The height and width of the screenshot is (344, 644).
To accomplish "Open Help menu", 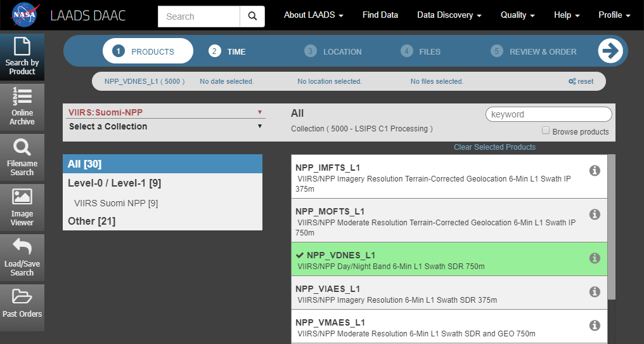I will [567, 15].
